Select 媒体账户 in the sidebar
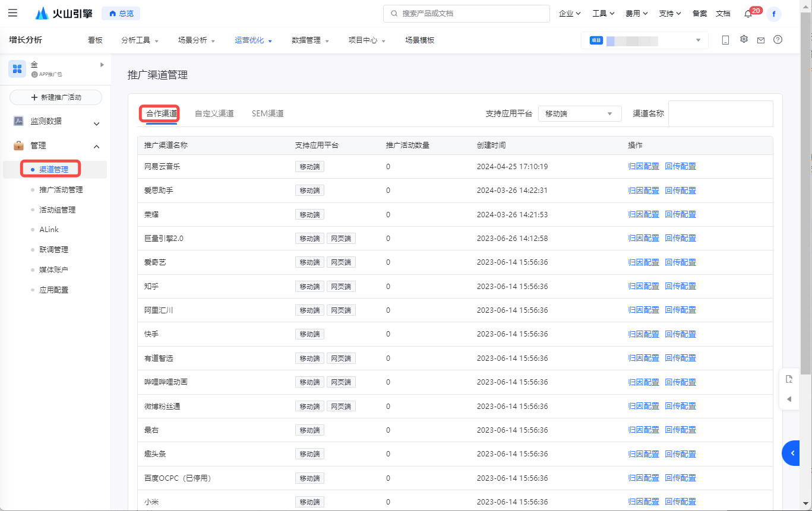The width and height of the screenshot is (812, 511). click(x=53, y=270)
